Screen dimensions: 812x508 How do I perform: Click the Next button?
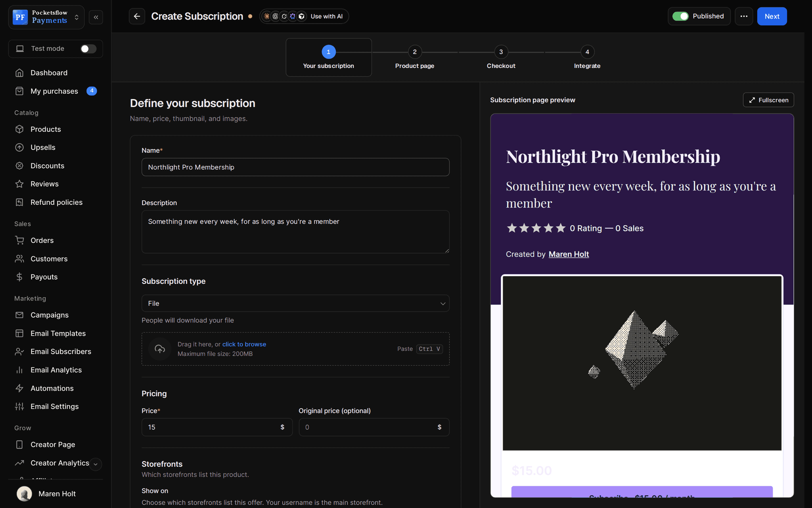[772, 16]
